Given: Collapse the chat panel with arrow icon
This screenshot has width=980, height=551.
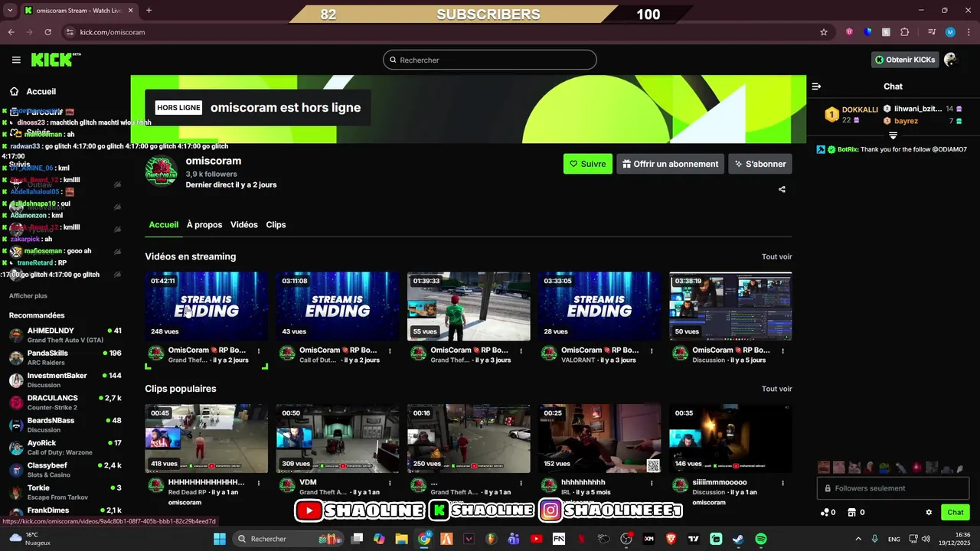Looking at the screenshot, I should pos(816,86).
